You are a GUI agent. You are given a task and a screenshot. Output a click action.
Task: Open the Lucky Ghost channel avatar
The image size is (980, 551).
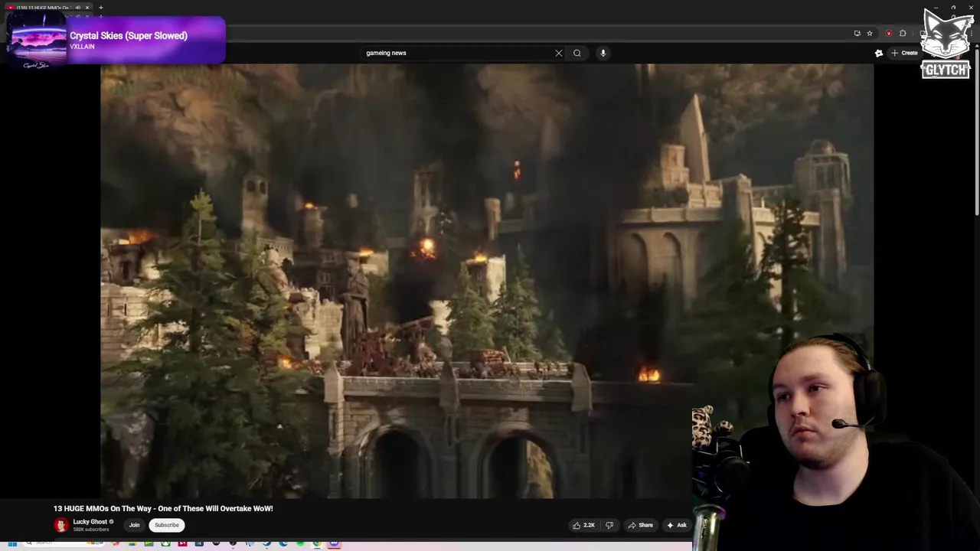coord(61,525)
